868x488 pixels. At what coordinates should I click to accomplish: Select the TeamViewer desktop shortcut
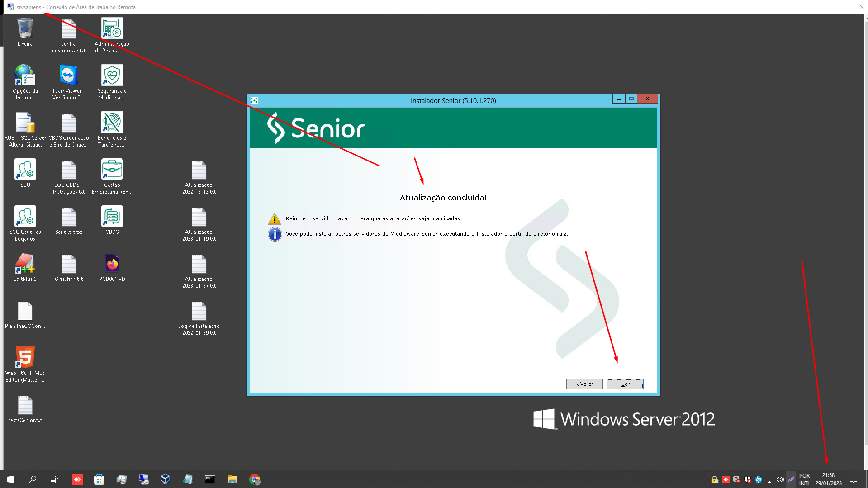(x=68, y=82)
